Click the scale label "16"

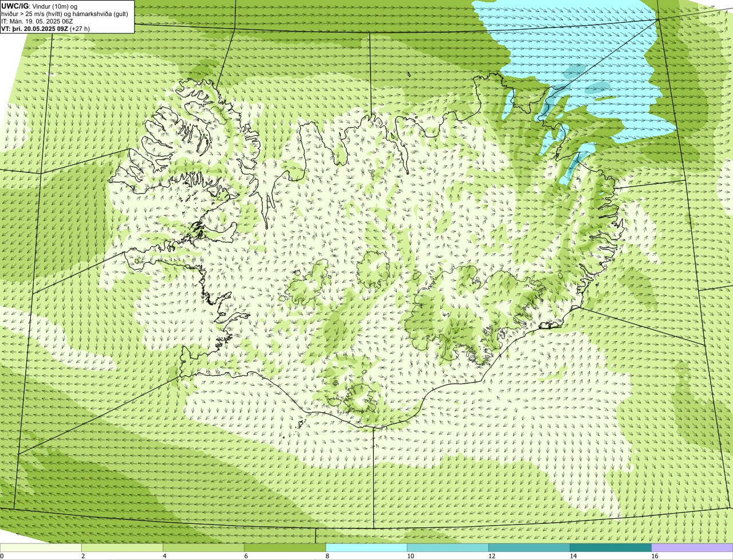[655, 556]
